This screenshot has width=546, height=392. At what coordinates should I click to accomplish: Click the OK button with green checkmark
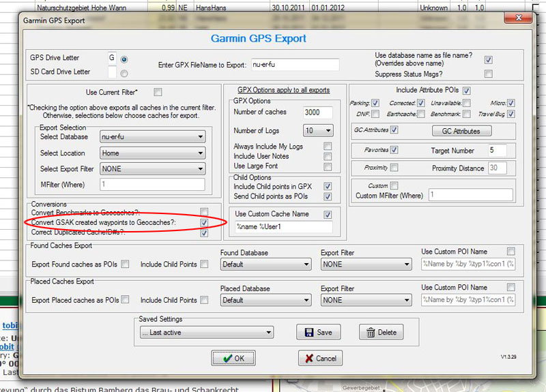[233, 359]
